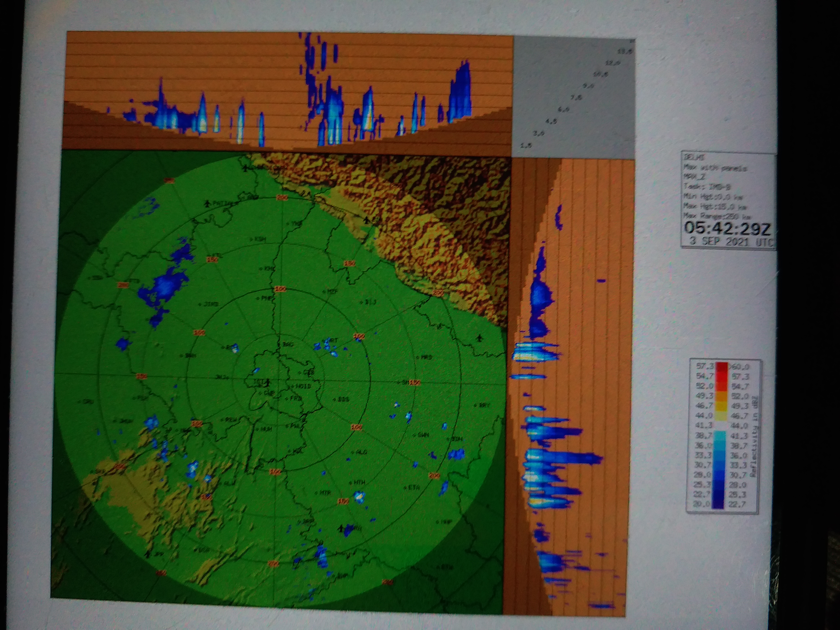Image resolution: width=840 pixels, height=630 pixels.
Task: Click the HTH station label on map
Action: tap(359, 482)
